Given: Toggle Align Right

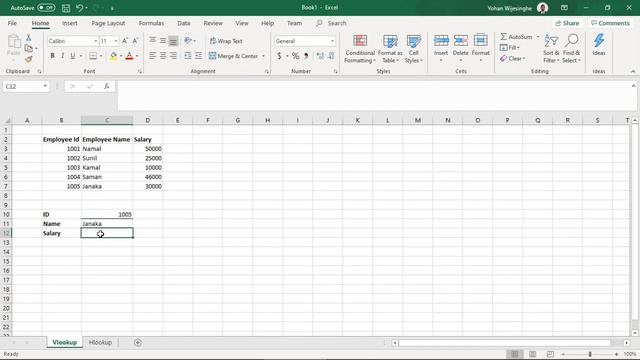Looking at the screenshot, I should click(x=173, y=56).
